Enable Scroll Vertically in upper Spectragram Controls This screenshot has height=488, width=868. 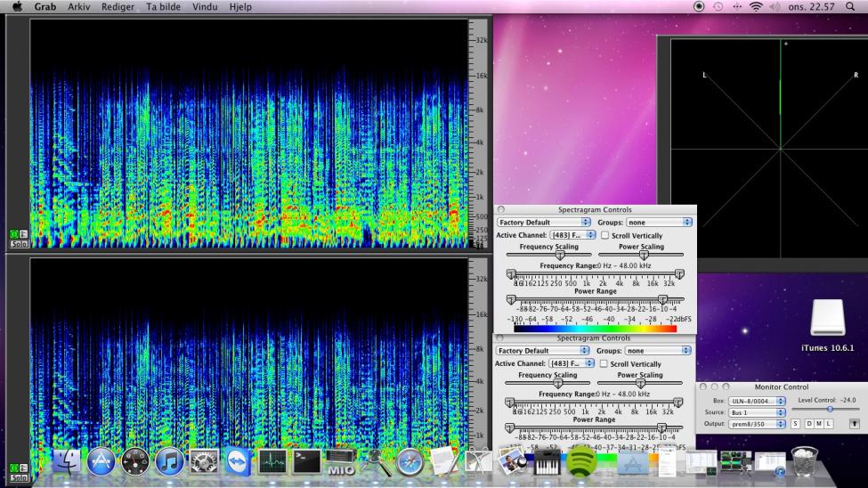tap(605, 235)
